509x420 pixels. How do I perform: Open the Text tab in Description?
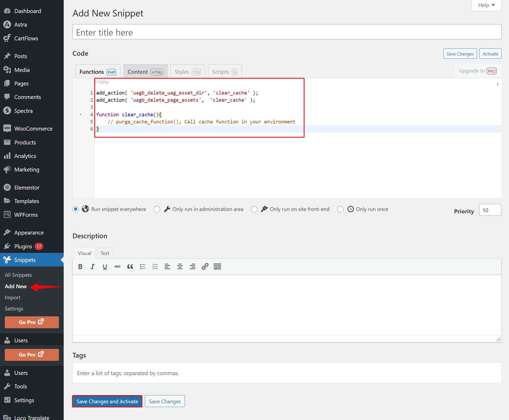point(105,253)
